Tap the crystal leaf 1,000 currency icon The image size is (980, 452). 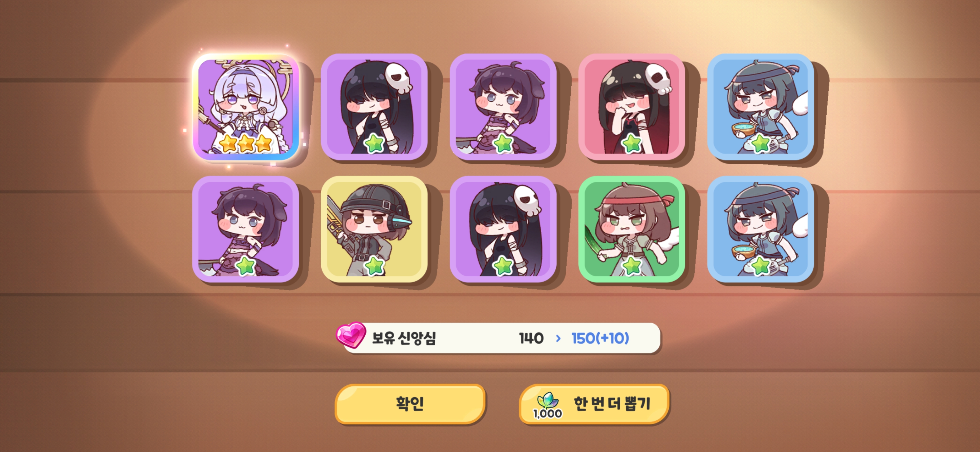tap(547, 406)
